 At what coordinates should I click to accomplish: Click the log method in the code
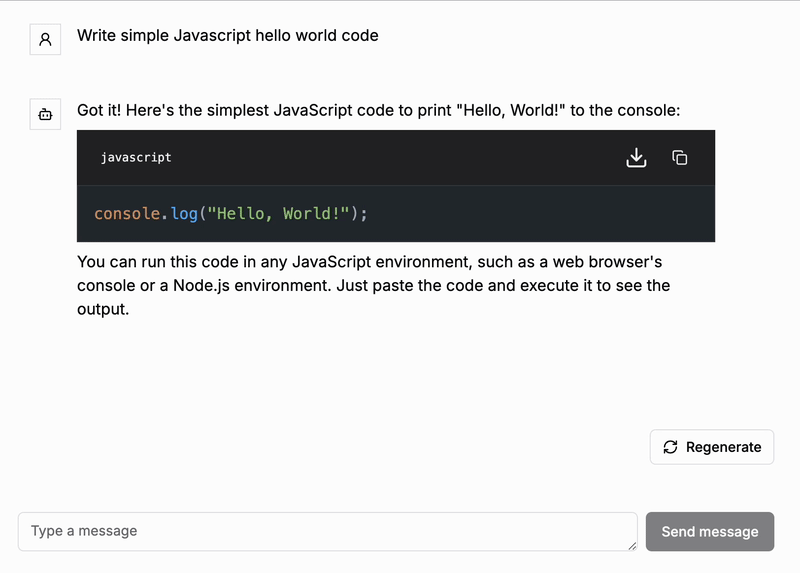[184, 214]
